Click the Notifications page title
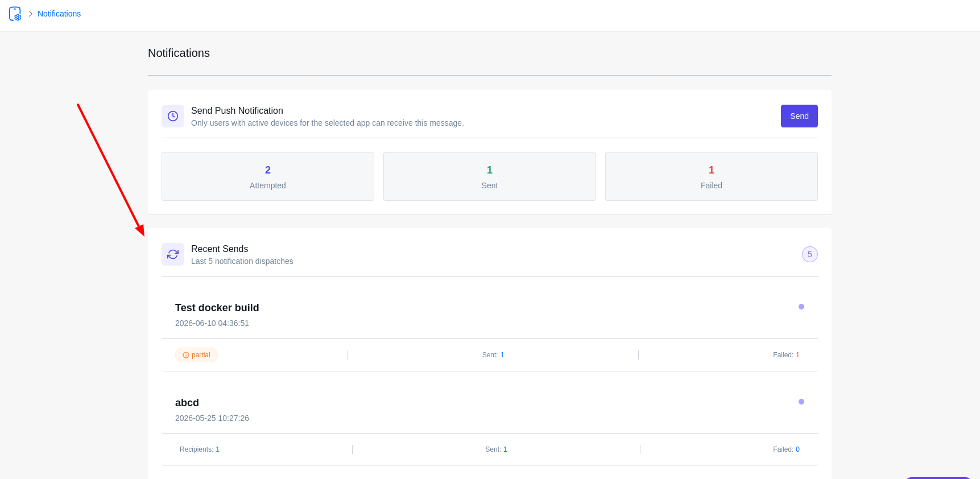 (179, 53)
